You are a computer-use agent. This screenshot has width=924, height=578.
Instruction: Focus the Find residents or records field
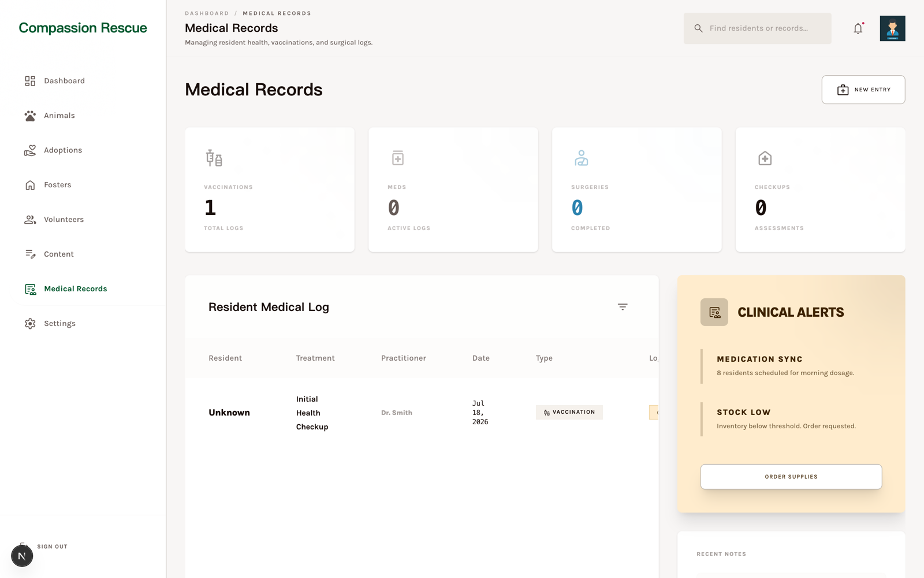(x=757, y=28)
